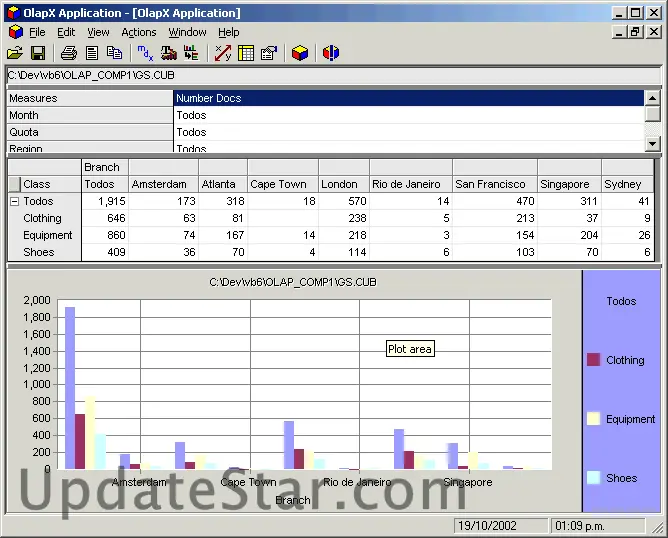Viewport: 668px width, 538px height.
Task: Open the View menu
Action: tap(98, 32)
